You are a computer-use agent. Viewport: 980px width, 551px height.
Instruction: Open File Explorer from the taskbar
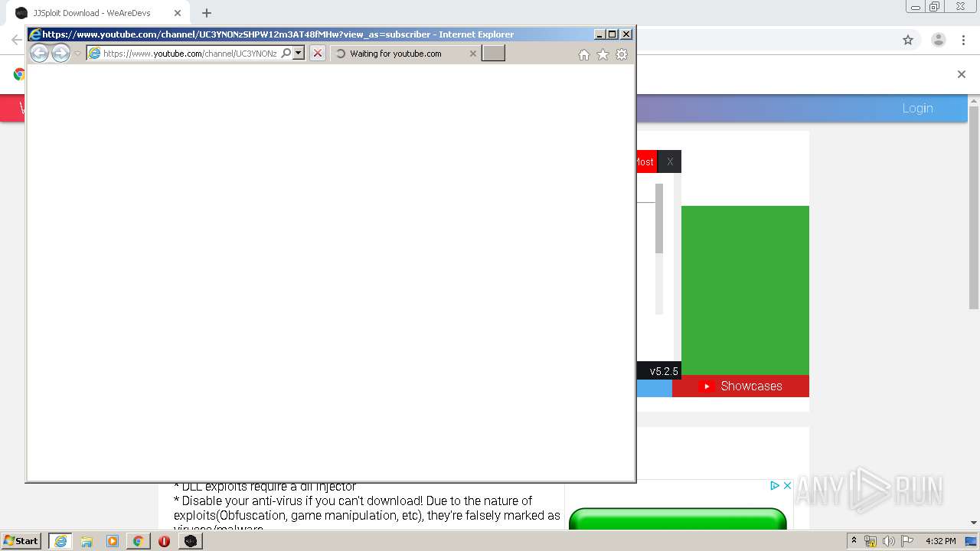(87, 541)
